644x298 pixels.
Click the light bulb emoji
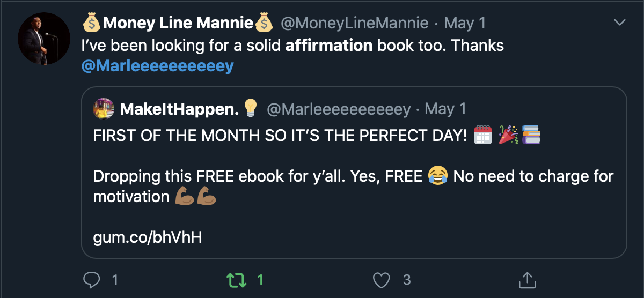(251, 109)
